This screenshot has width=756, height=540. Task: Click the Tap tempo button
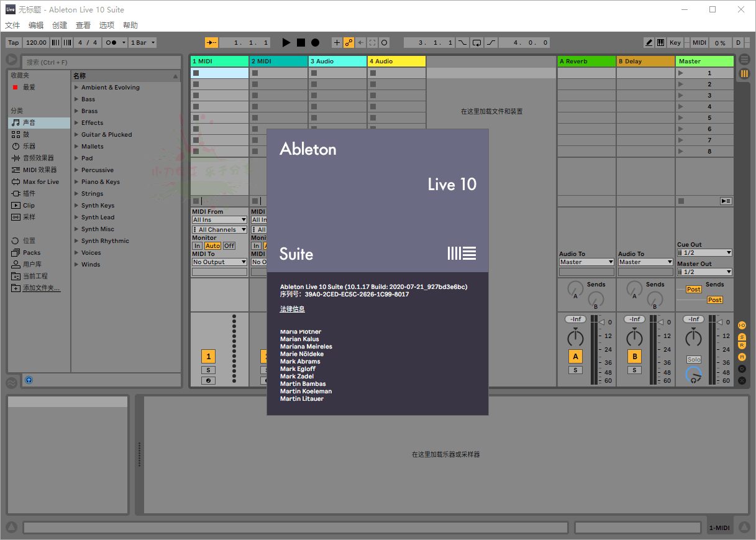coord(14,43)
